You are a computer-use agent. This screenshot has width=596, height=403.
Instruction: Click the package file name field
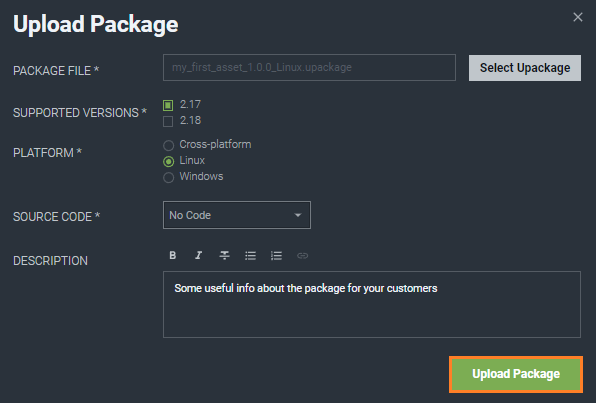[x=309, y=68]
